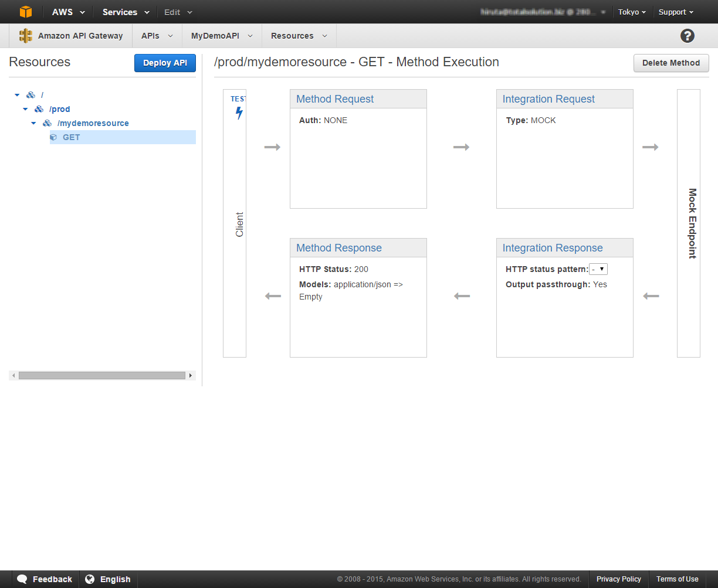Click the globe language icon
Image resolution: width=718 pixels, height=588 pixels.
[x=90, y=579]
